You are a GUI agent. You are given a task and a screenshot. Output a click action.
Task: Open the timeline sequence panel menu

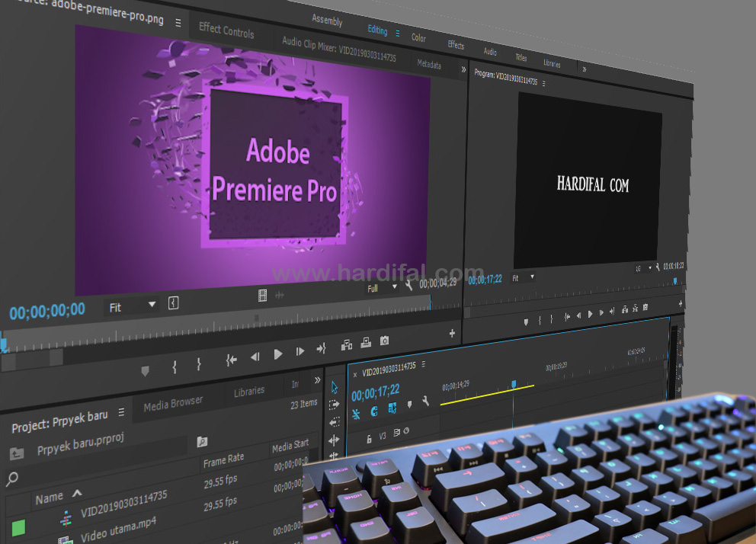(423, 364)
